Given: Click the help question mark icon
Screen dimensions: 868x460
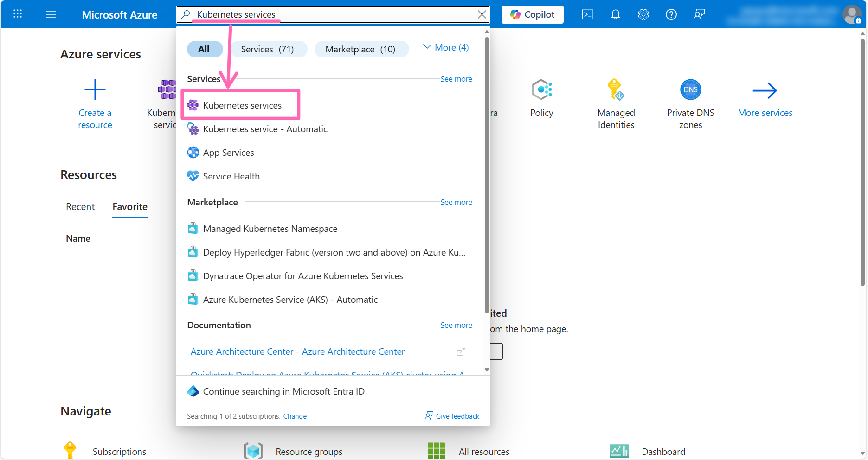Looking at the screenshot, I should [671, 15].
